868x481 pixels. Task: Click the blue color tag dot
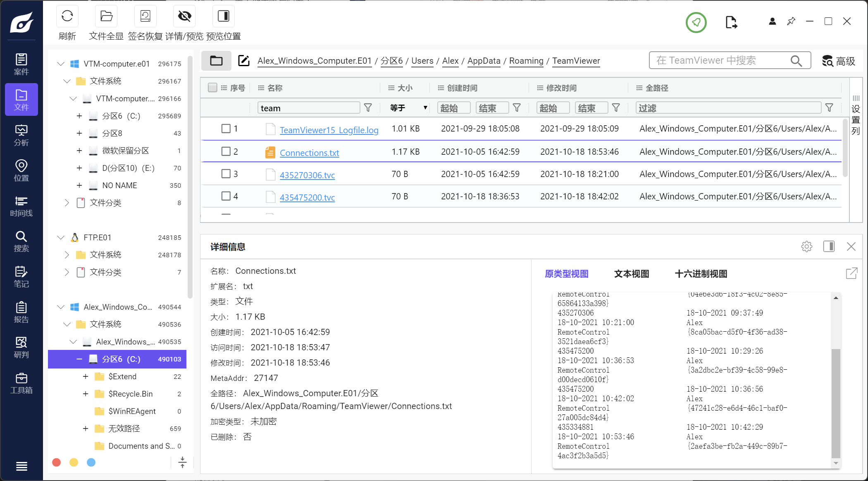point(91,462)
